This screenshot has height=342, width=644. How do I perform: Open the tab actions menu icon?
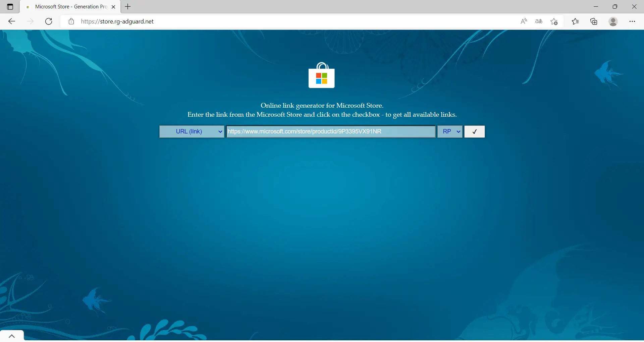(10, 7)
